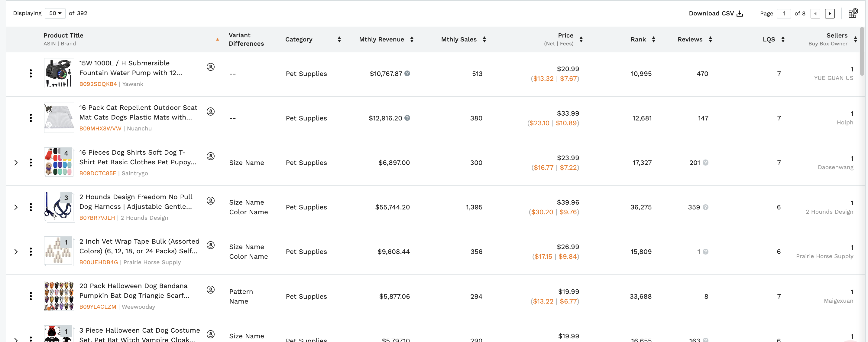
Task: Select the title '2 Hounds Design Freedom No Pull Dog Harness'
Action: click(136, 202)
